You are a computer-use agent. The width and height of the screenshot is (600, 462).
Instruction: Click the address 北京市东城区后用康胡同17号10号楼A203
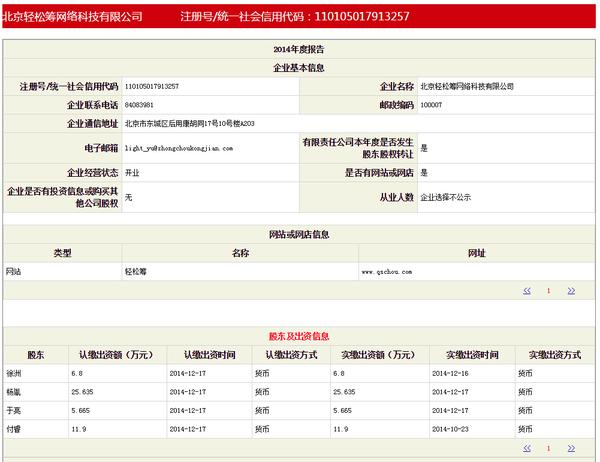(x=189, y=124)
